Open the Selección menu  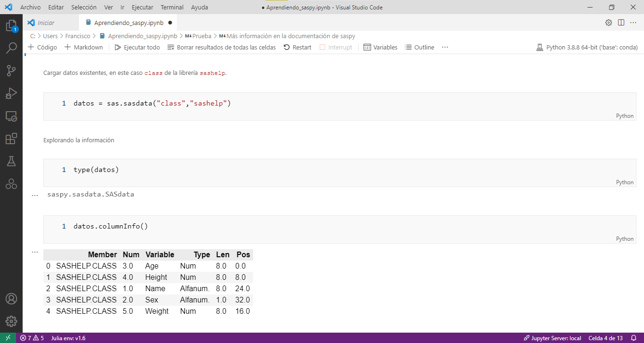[84, 8]
